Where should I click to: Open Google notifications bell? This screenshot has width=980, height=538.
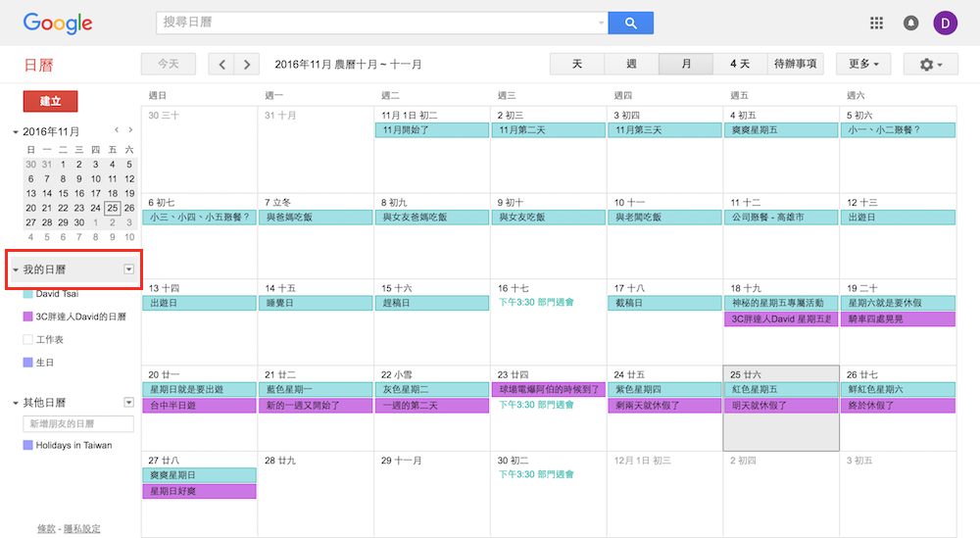pyautogui.click(x=911, y=24)
